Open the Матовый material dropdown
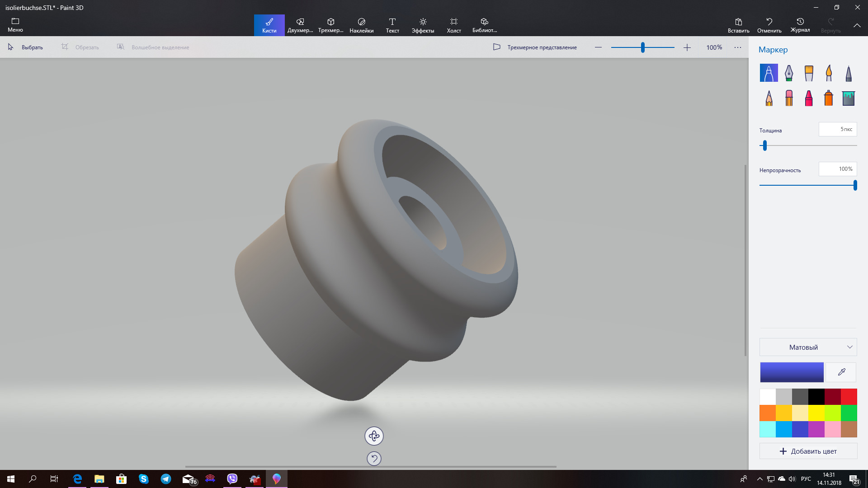The width and height of the screenshot is (868, 488). click(x=808, y=347)
